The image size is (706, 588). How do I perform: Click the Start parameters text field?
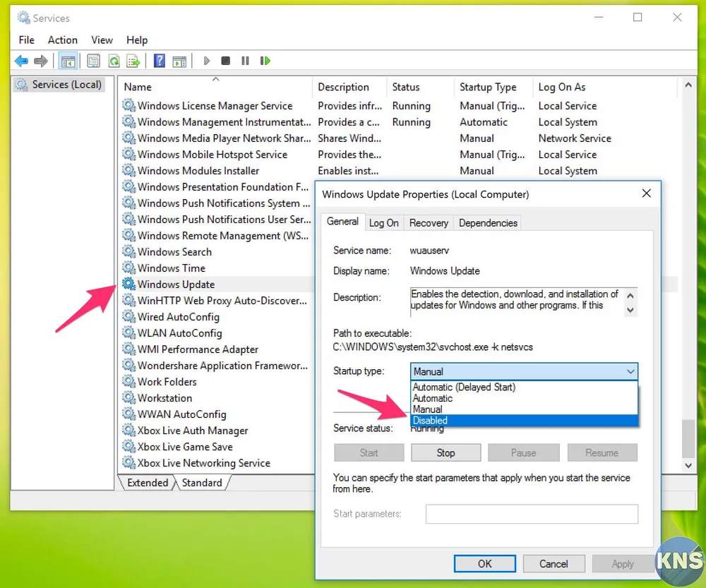(x=532, y=514)
